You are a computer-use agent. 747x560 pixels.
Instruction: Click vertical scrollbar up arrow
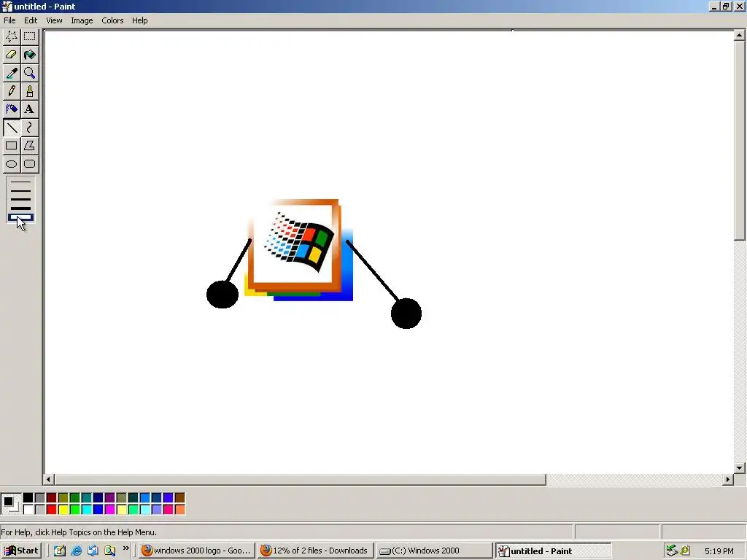tap(740, 35)
